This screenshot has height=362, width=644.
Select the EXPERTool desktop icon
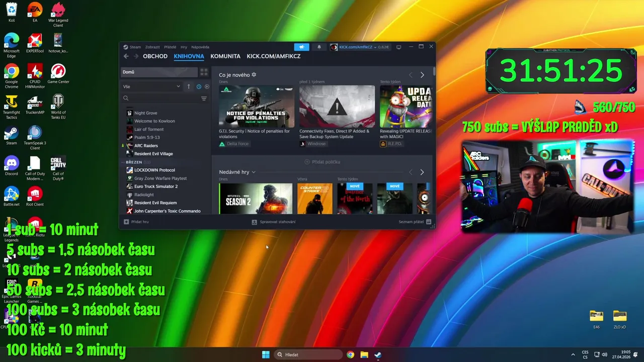35,44
